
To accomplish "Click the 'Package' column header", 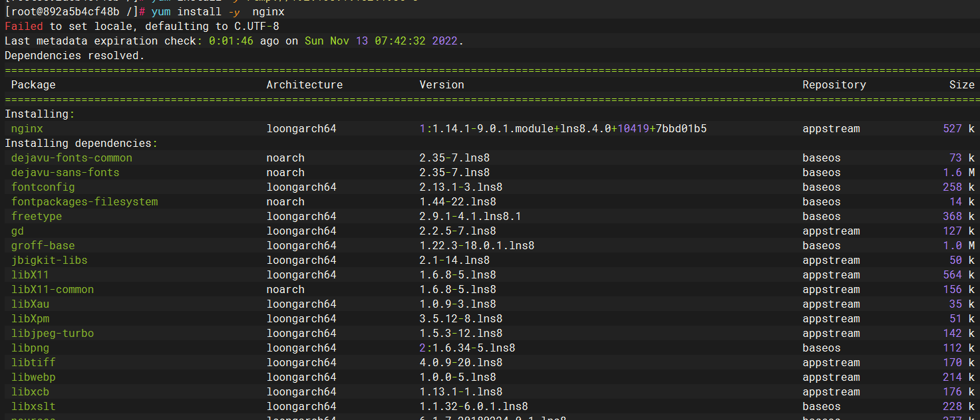I will (33, 84).
